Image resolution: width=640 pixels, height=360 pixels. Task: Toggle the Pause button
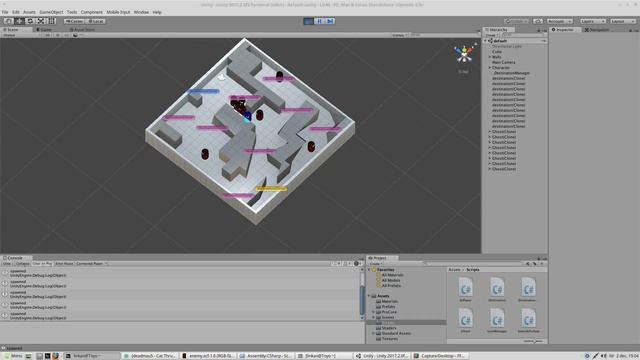pyautogui.click(x=320, y=21)
